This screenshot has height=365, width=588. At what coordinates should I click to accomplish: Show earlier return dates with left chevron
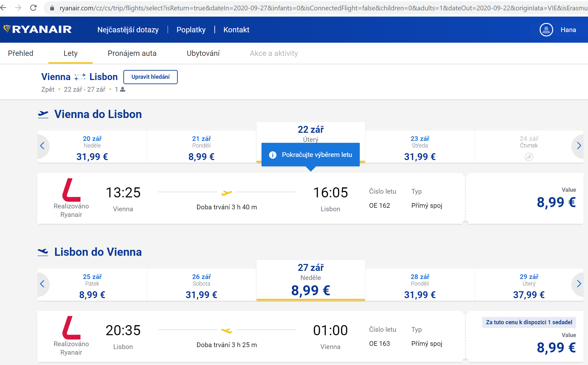point(42,284)
